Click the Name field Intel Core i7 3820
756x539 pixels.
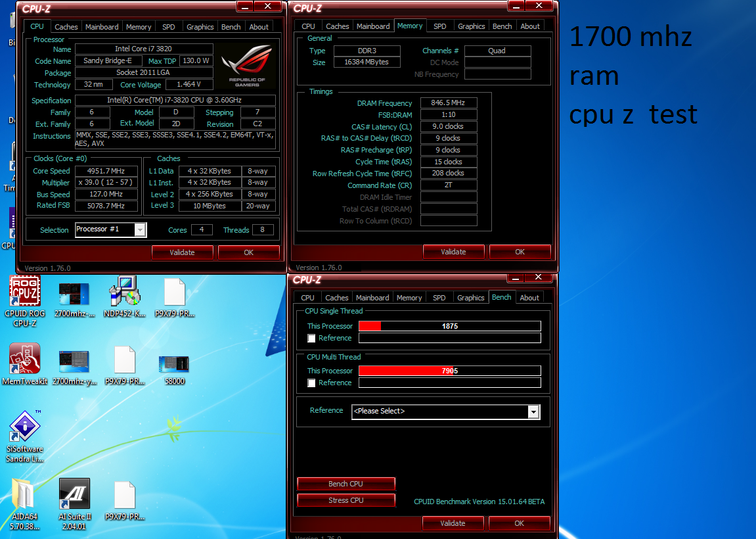[x=144, y=49]
